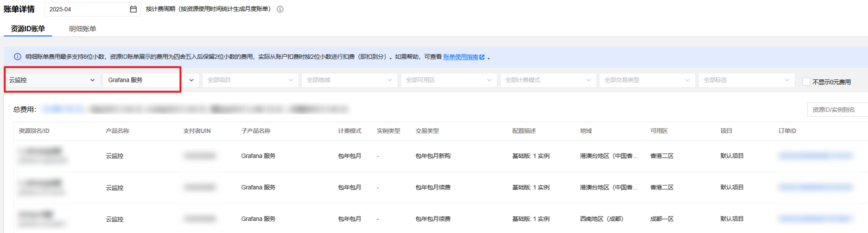Click the 成都一区 availability zone cell

[662, 219]
